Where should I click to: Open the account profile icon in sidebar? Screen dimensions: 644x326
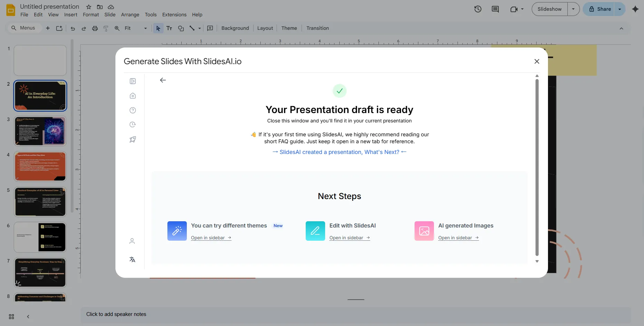132,241
